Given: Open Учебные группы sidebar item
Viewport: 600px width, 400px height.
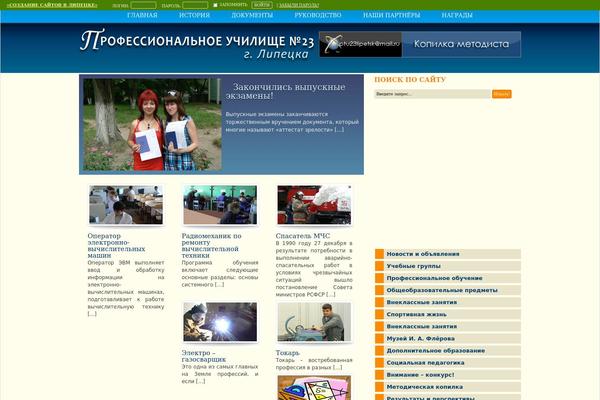Looking at the screenshot, I should click(x=448, y=266).
